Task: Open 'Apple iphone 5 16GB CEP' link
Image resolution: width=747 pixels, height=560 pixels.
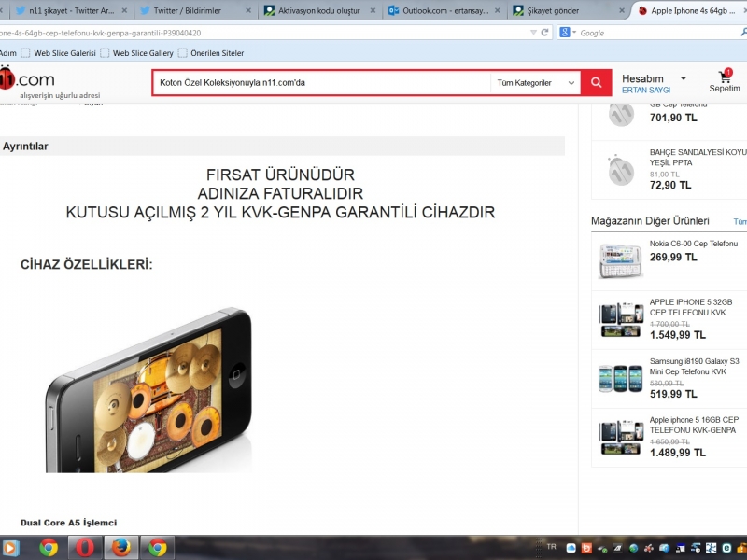Action: [694, 425]
